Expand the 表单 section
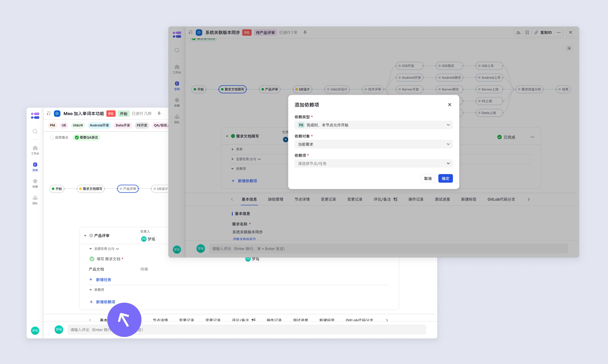 tap(233, 149)
